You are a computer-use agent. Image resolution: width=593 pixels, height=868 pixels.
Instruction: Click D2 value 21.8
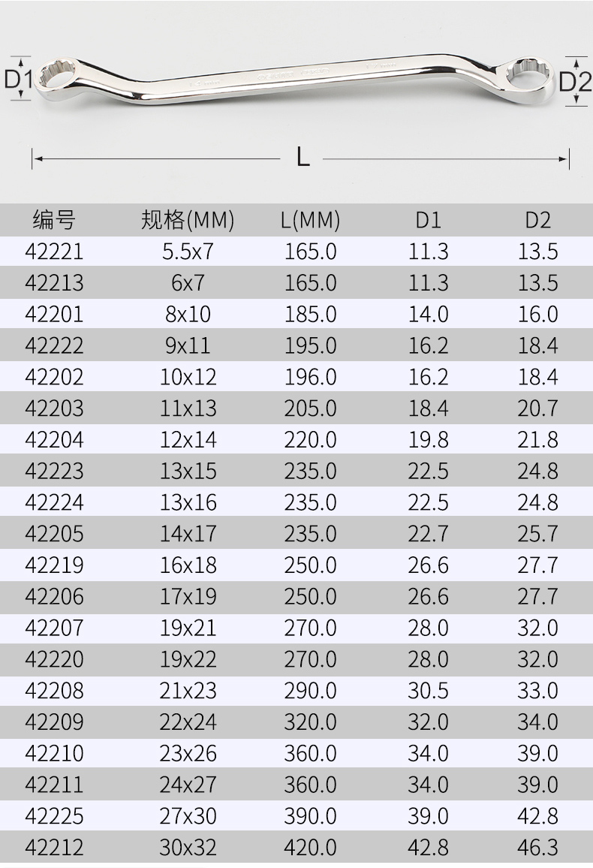pyautogui.click(x=537, y=439)
